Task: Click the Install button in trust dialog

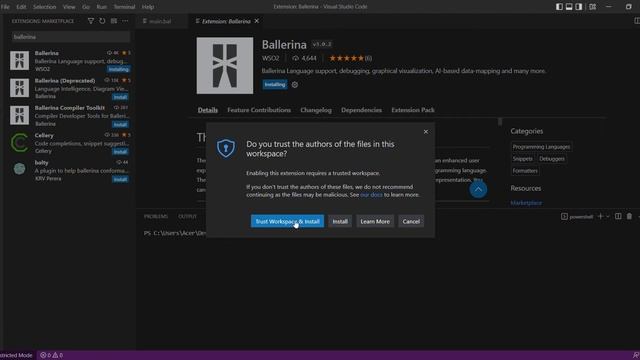Action: [x=340, y=221]
